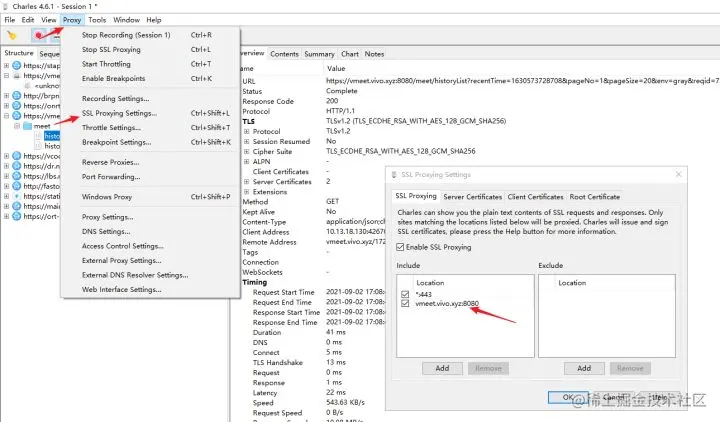This screenshot has width=720, height=422.
Task: Click the URL value https://vmeet.vivo.xyz:8080/meet/historyList
Action: (x=523, y=81)
